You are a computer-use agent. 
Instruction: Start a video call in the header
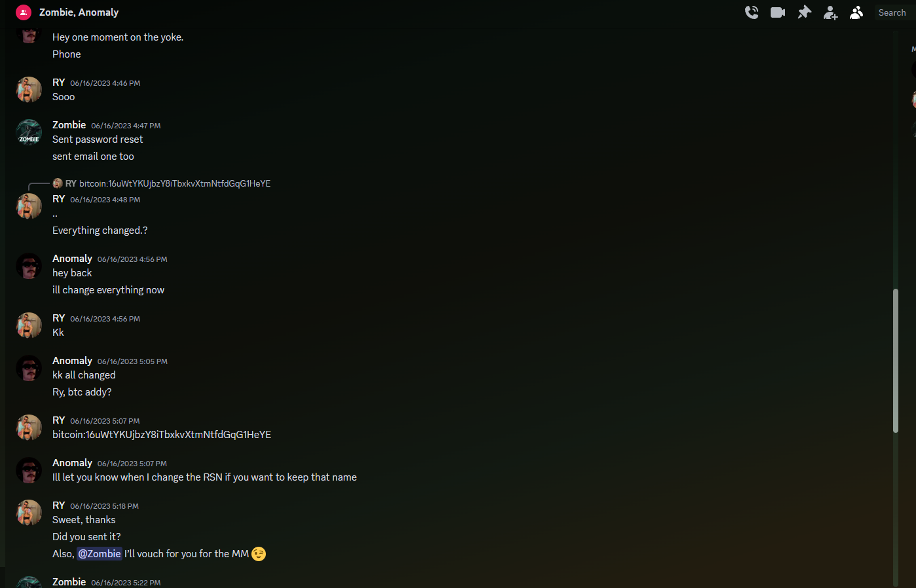(x=778, y=12)
